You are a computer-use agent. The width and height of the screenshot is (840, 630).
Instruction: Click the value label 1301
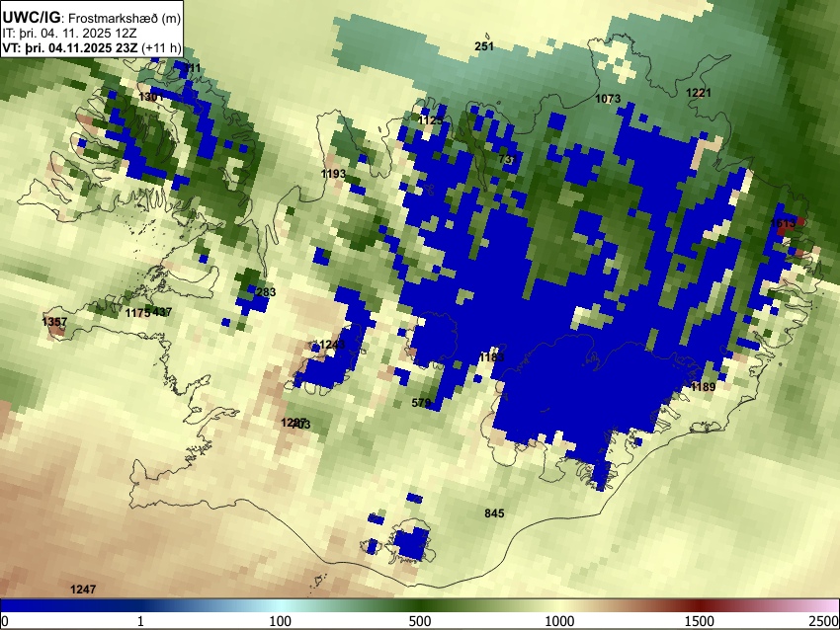pyautogui.click(x=151, y=97)
